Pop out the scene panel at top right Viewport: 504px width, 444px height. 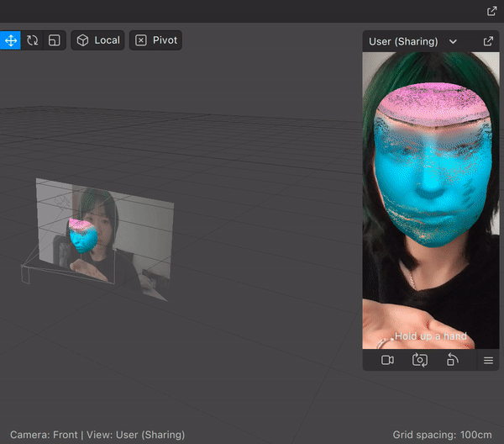pyautogui.click(x=491, y=11)
